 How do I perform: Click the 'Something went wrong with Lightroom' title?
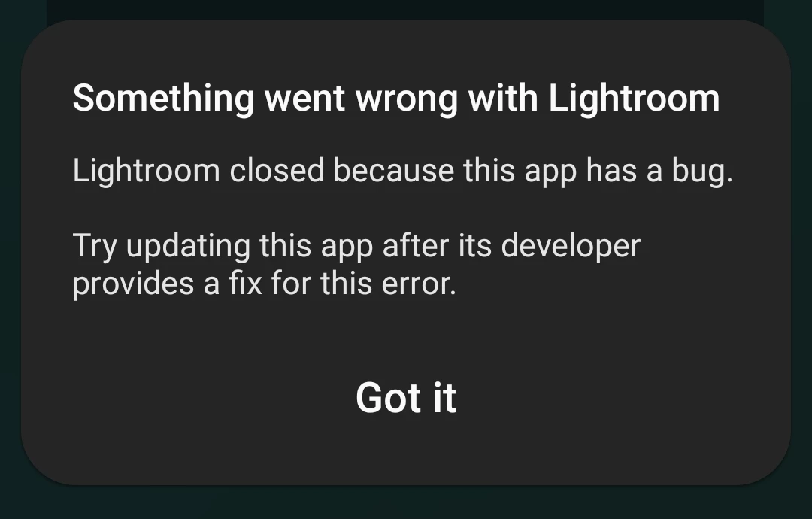[x=396, y=99]
